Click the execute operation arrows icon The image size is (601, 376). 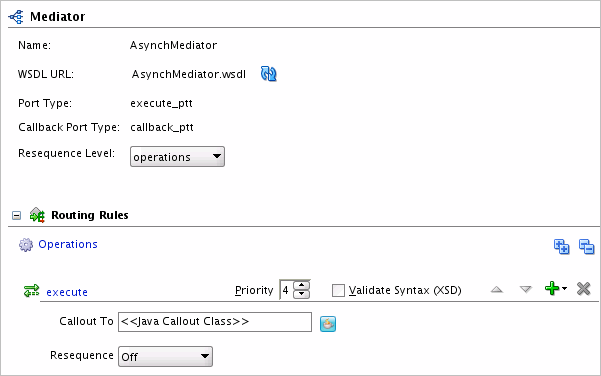[31, 291]
